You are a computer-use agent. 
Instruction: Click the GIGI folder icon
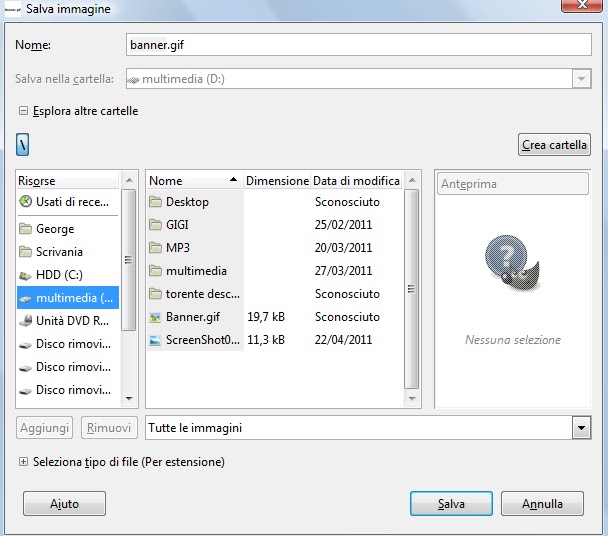click(x=155, y=225)
